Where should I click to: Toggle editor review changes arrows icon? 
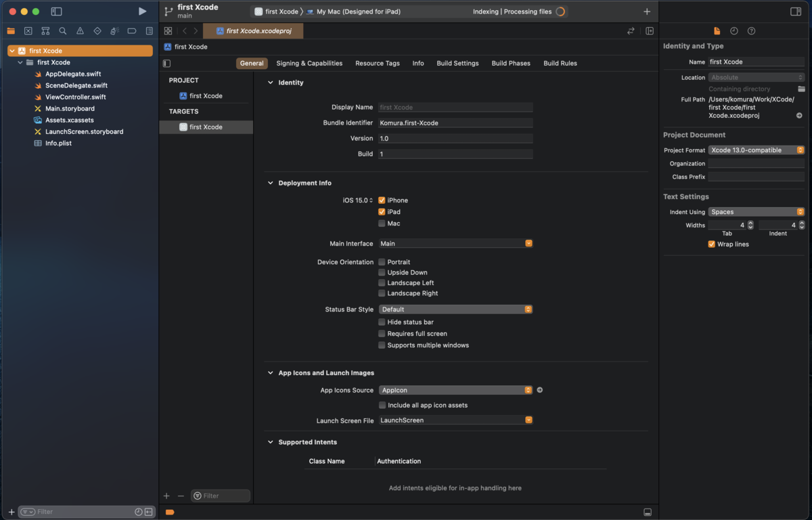[x=631, y=31]
